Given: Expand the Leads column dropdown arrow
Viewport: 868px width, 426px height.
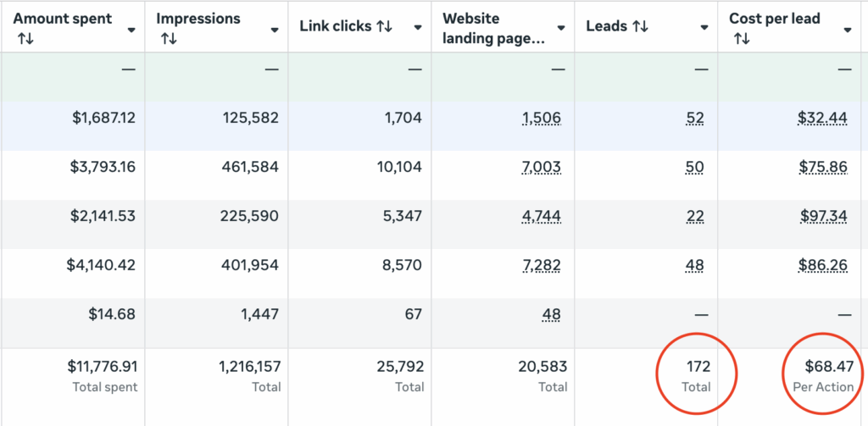Looking at the screenshot, I should [x=704, y=28].
